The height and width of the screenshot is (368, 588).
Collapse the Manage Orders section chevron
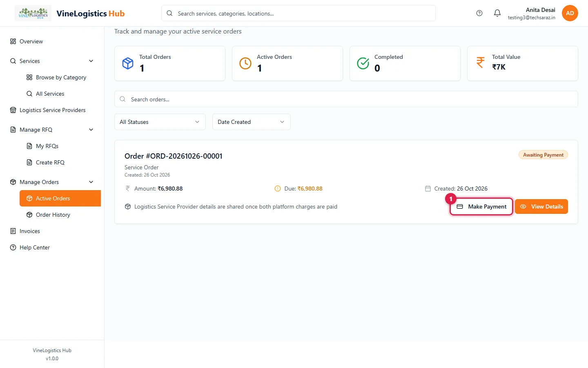[91, 182]
